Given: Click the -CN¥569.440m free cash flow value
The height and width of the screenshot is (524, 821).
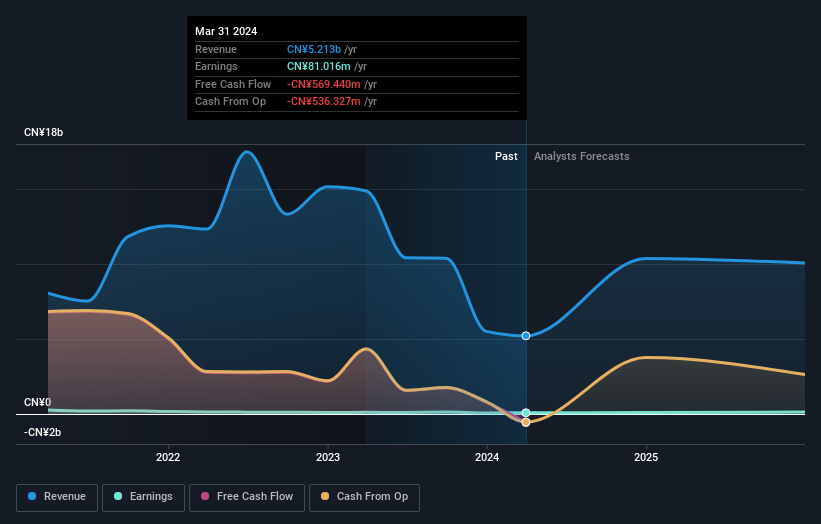Looking at the screenshot, I should tap(324, 84).
